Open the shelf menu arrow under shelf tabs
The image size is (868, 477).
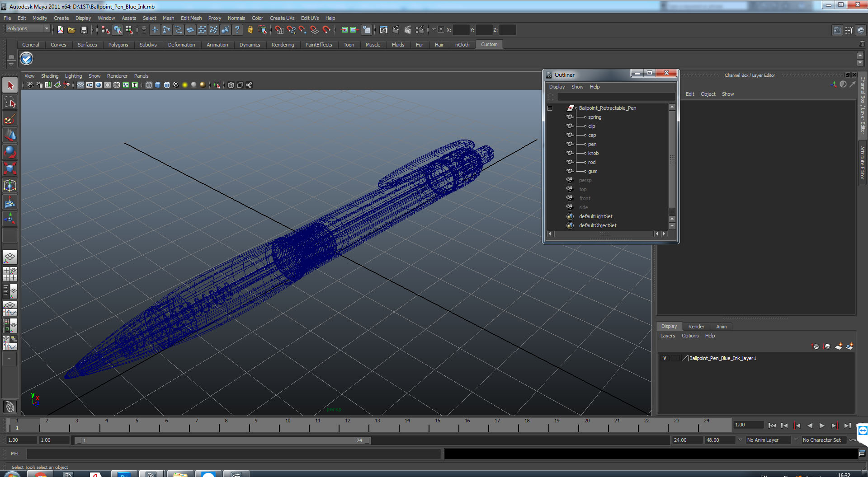(11, 64)
